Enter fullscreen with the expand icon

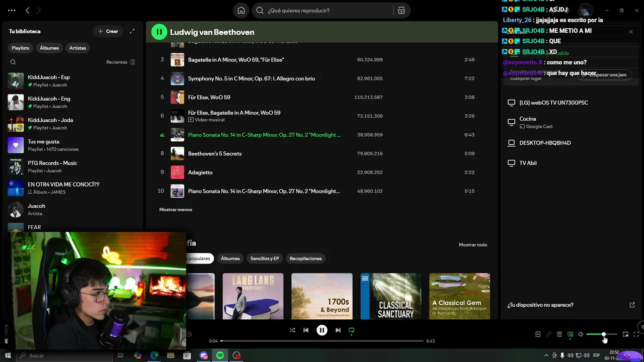tap(636, 334)
